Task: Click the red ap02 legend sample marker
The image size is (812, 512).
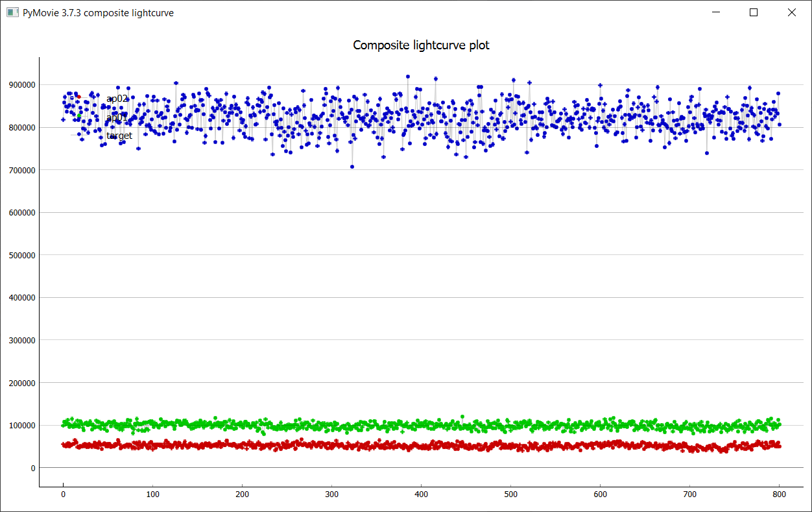Action: [79, 97]
